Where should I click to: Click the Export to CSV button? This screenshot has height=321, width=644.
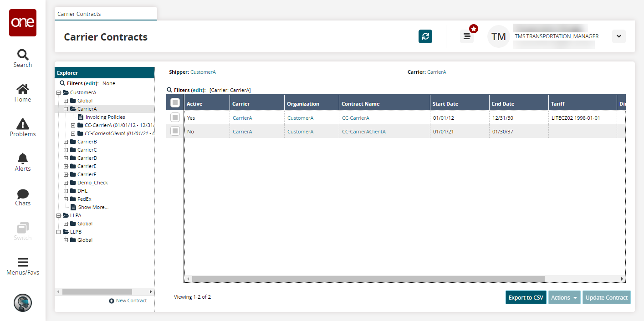526,297
